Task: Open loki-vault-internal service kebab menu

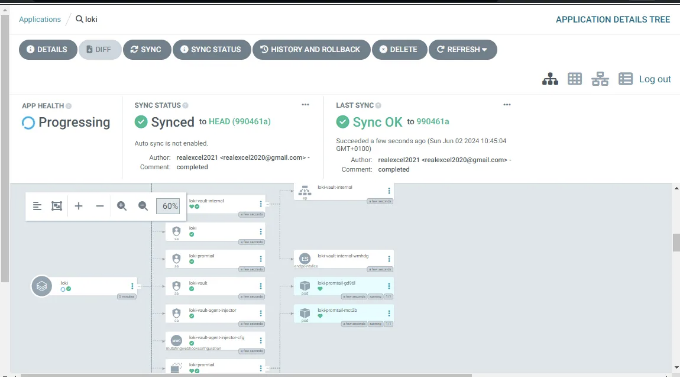Action: (261, 204)
